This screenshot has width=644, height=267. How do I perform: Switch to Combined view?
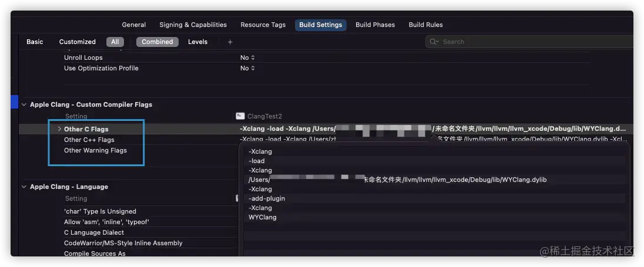coord(157,42)
